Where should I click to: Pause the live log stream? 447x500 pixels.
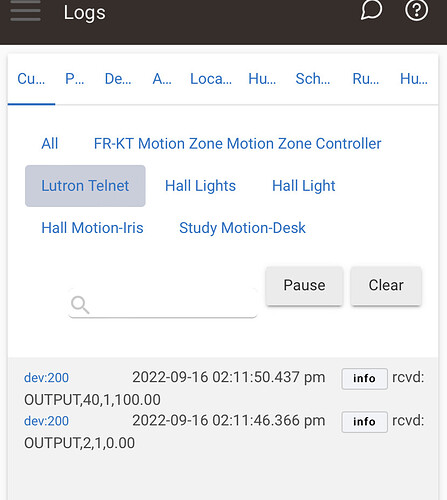point(304,285)
